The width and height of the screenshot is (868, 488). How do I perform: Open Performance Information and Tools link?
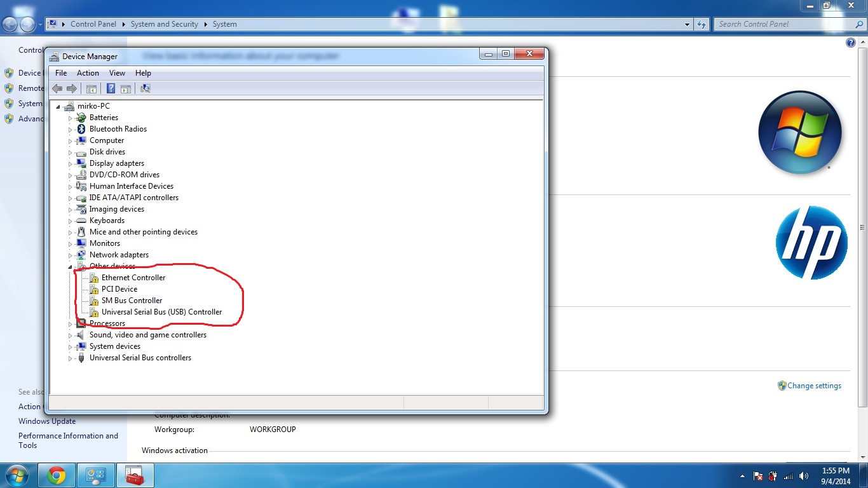68,440
